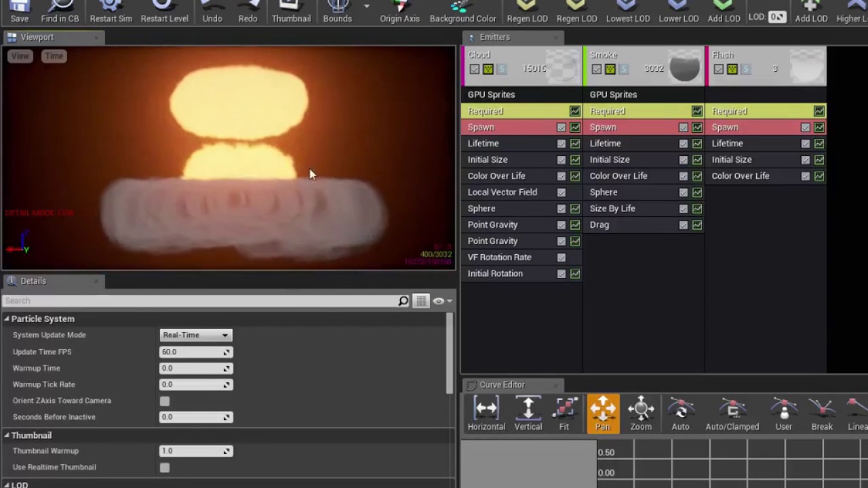The width and height of the screenshot is (868, 488).
Task: Toggle the Origin Axis icon
Action: coord(399,12)
